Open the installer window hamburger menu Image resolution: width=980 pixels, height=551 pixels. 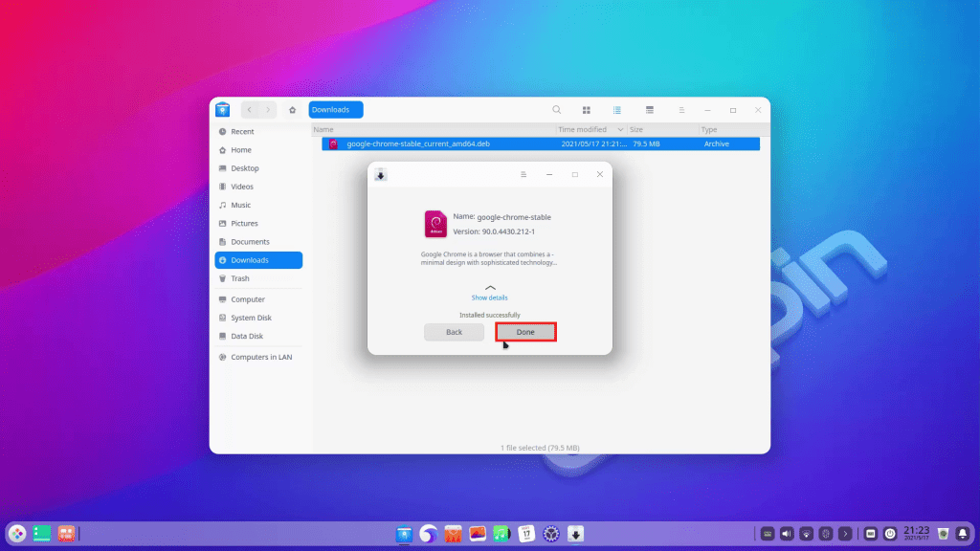(x=523, y=174)
